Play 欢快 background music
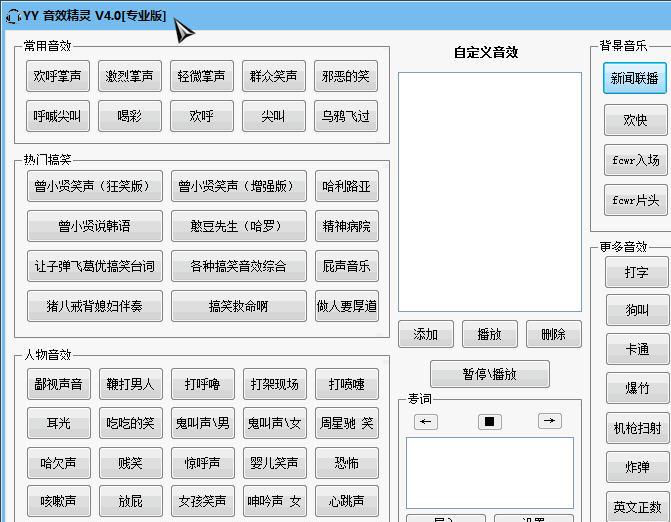 [636, 120]
